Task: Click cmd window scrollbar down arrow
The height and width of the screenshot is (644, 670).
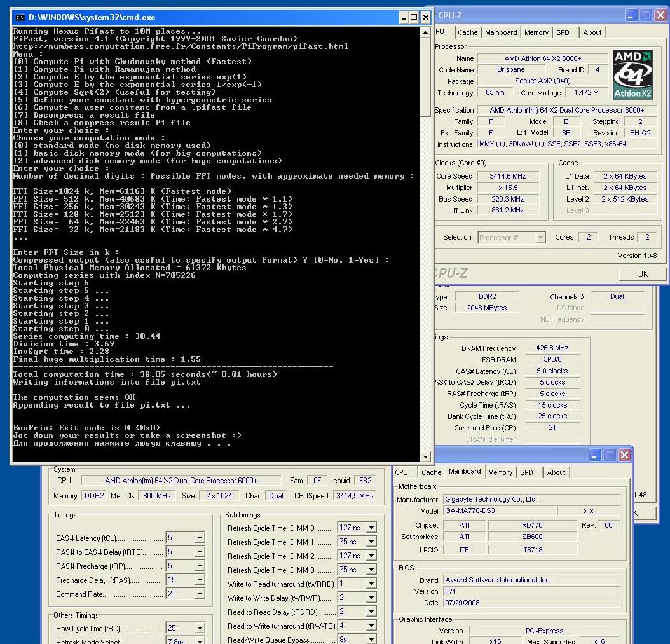Action: coord(425,457)
